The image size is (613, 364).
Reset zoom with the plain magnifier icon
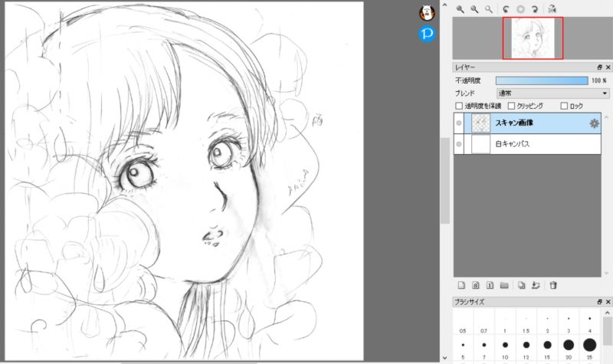[489, 9]
